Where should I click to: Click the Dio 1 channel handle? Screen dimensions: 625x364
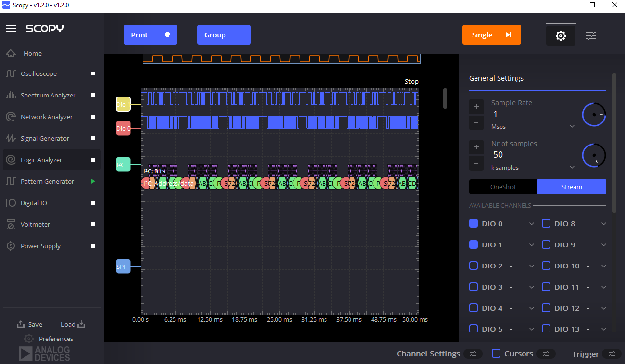point(123,104)
